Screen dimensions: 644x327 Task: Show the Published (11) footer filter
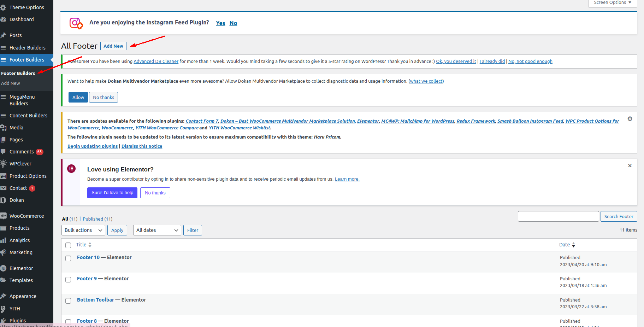[98, 219]
